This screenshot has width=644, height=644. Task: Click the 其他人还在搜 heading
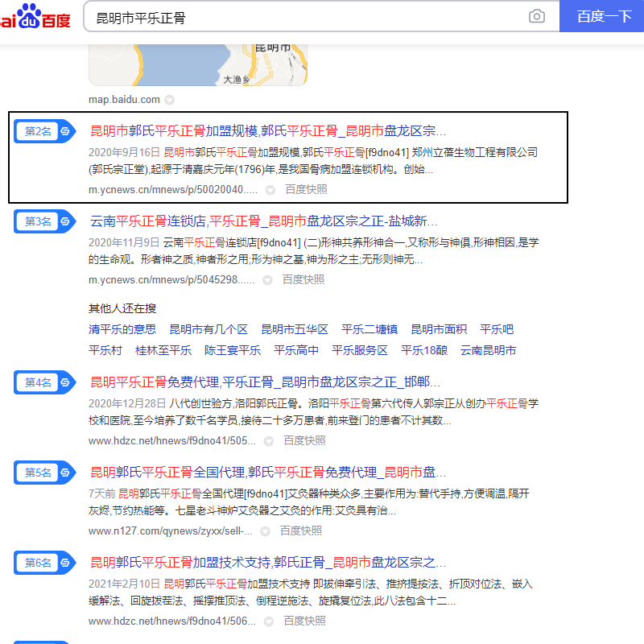coord(122,308)
